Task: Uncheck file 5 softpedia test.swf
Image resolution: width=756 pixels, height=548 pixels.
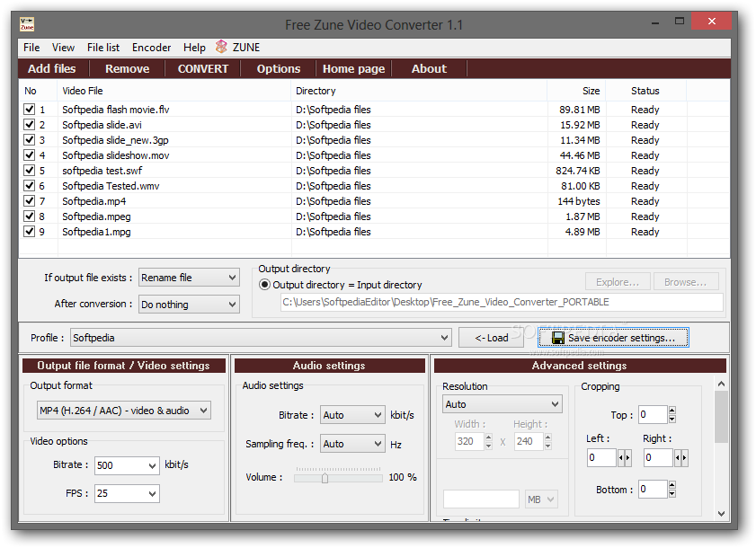Action: 30,170
